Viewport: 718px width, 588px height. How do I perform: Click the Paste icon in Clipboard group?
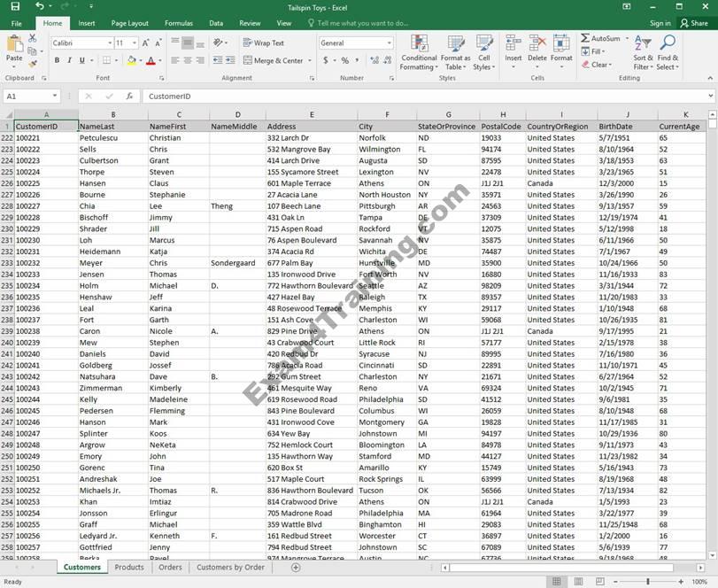pos(14,46)
